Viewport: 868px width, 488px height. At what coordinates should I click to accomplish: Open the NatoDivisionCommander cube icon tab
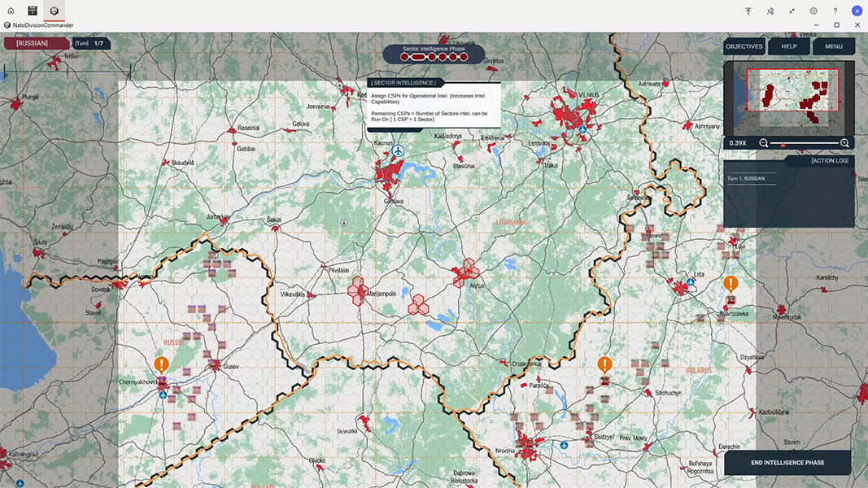pos(55,11)
